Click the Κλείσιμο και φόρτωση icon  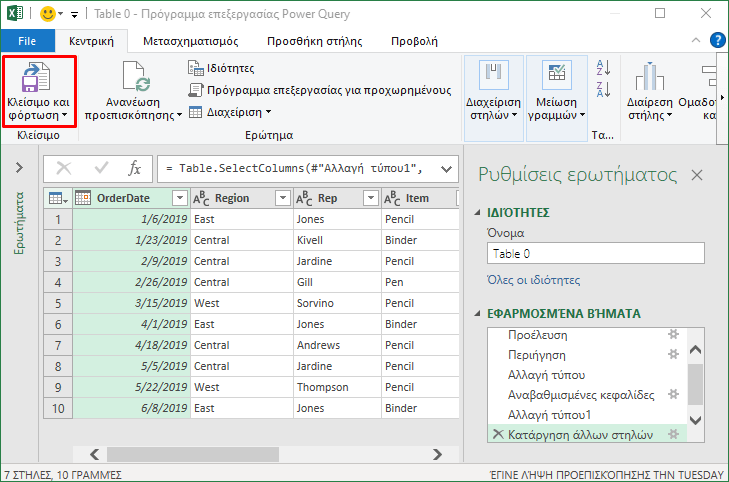[36, 77]
